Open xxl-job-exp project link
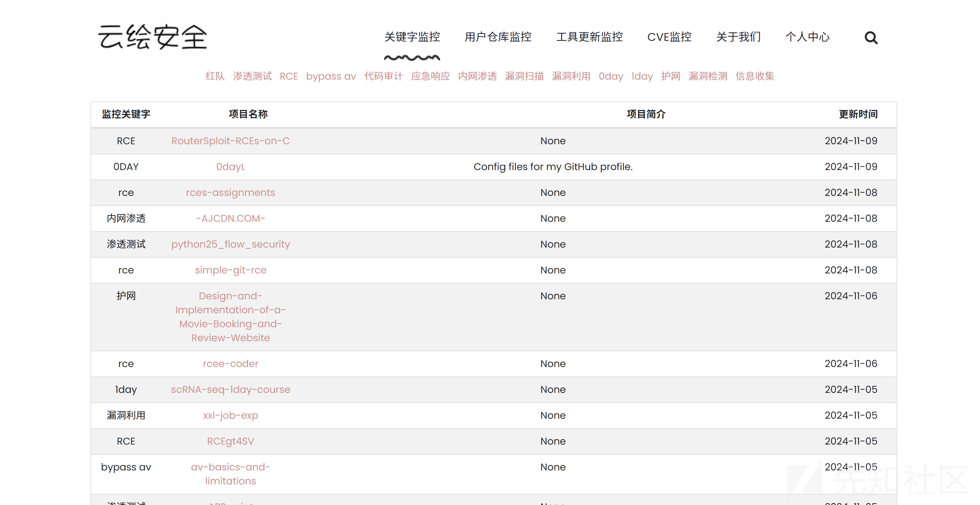 click(x=230, y=415)
